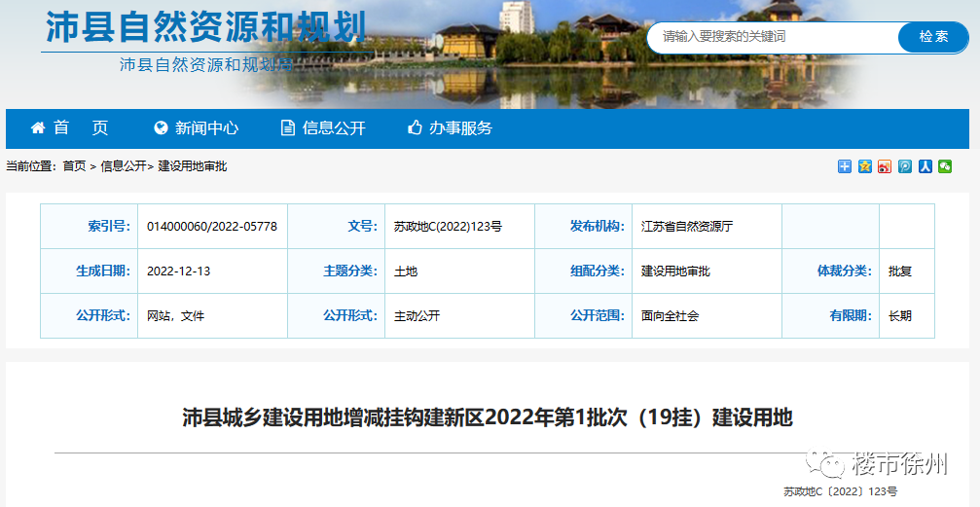Click the value 网站，文件
This screenshot has width=980, height=507.
point(175,315)
